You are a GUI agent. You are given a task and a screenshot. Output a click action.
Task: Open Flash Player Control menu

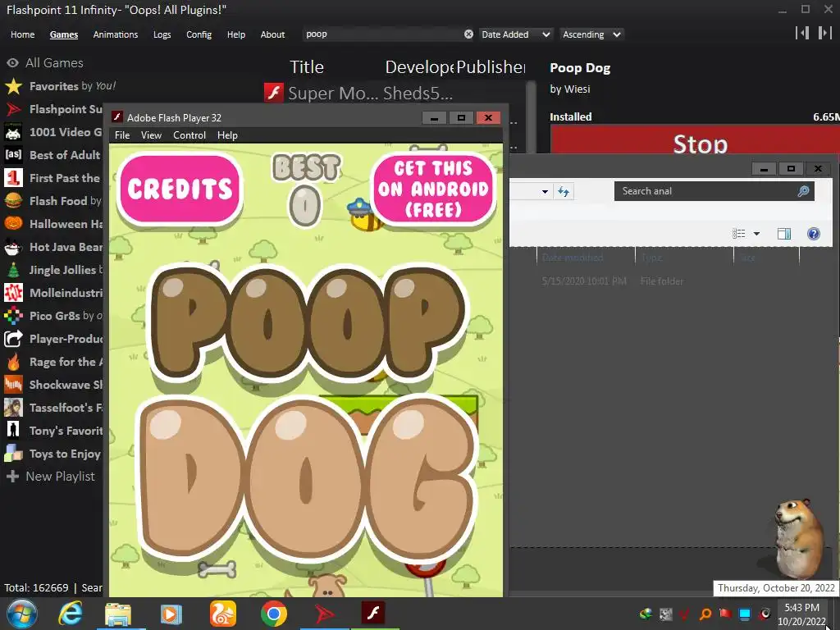pos(189,135)
